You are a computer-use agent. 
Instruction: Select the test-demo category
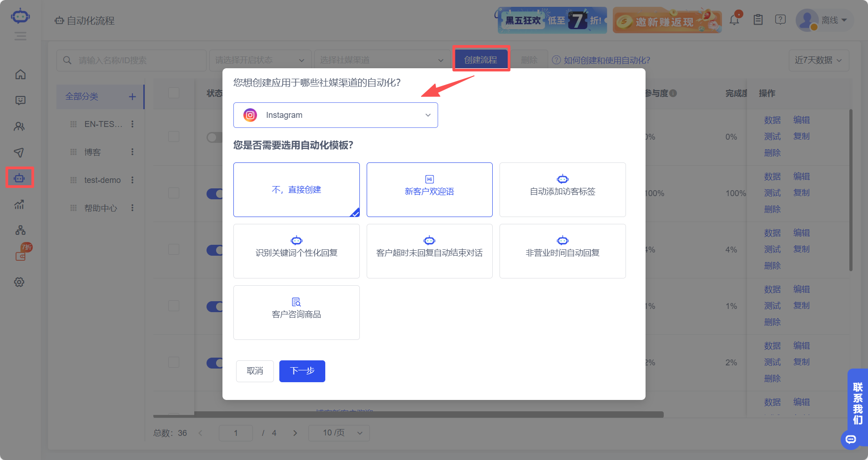coord(102,180)
